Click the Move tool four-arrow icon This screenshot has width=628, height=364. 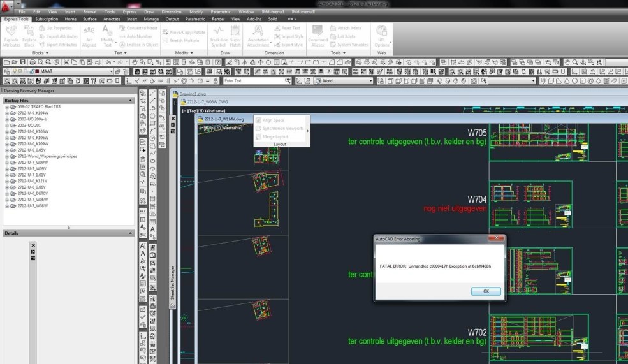pos(260,62)
